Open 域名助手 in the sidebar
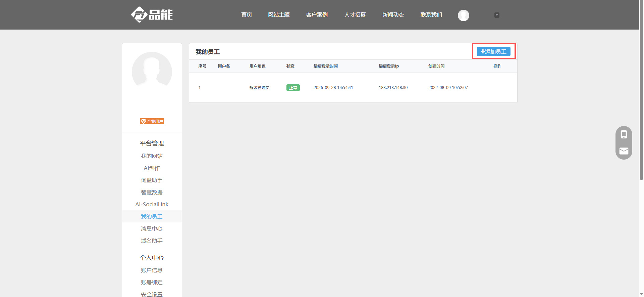The width and height of the screenshot is (644, 297). [152, 241]
